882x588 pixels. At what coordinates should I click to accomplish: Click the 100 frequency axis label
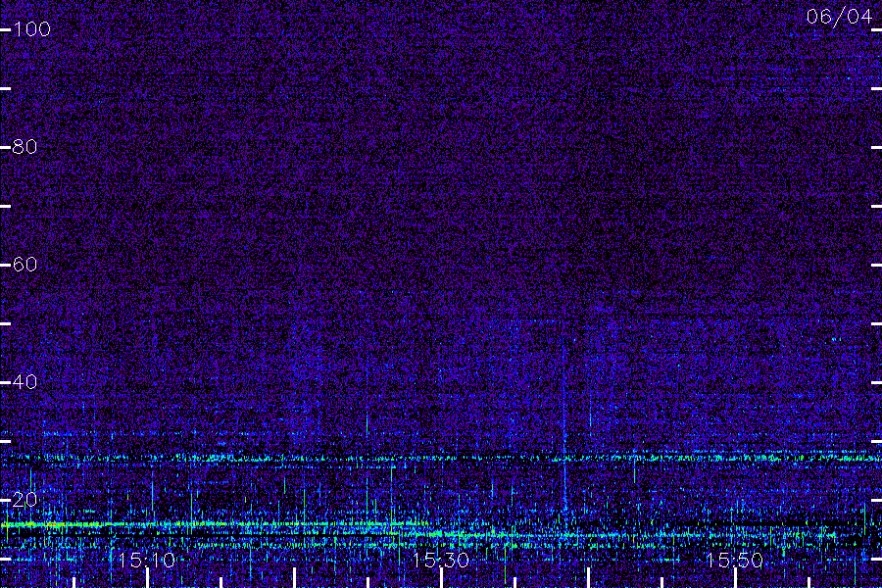point(31,29)
